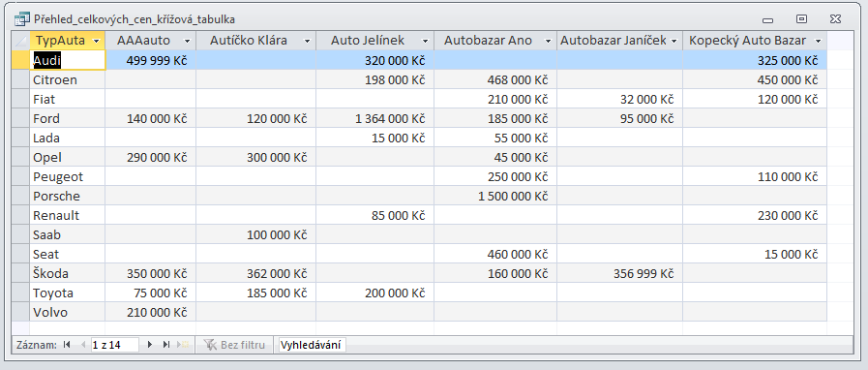Viewport: 868px width, 370px height.
Task: Select the 230 000 Kč Renault value
Action: click(x=755, y=215)
